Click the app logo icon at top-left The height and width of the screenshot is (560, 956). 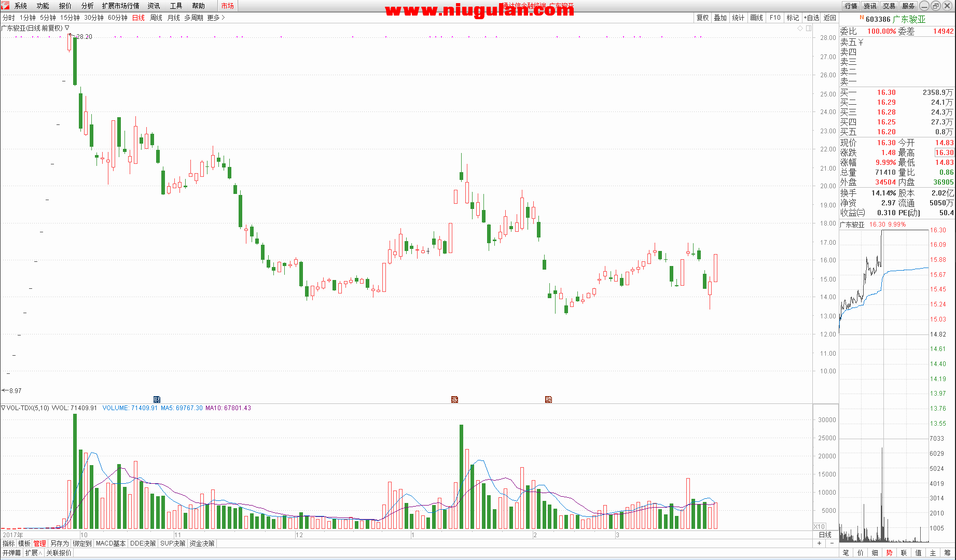click(x=5, y=5)
